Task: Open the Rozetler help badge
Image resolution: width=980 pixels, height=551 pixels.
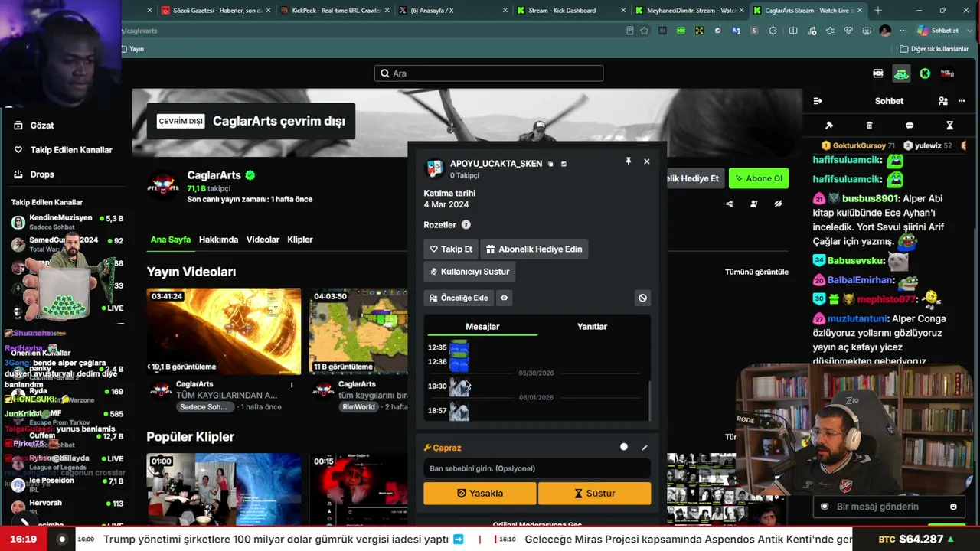Action: pos(465,225)
